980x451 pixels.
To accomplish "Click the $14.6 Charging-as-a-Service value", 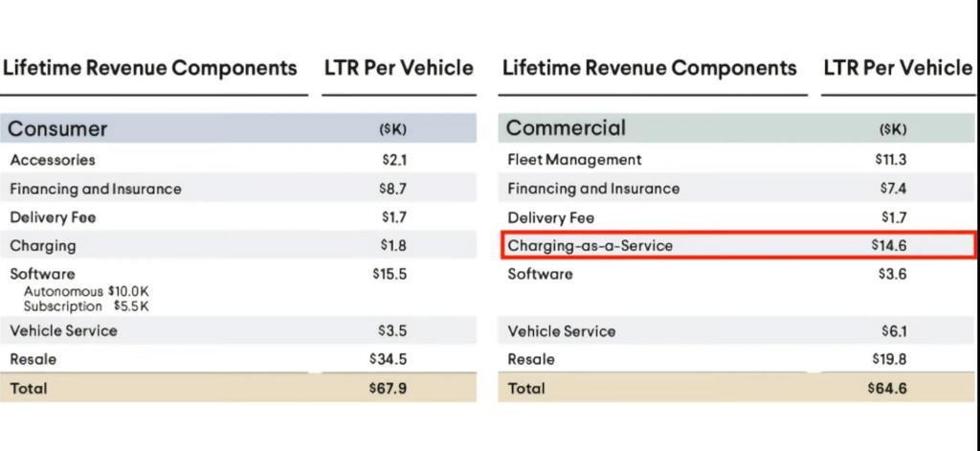I will coord(889,246).
